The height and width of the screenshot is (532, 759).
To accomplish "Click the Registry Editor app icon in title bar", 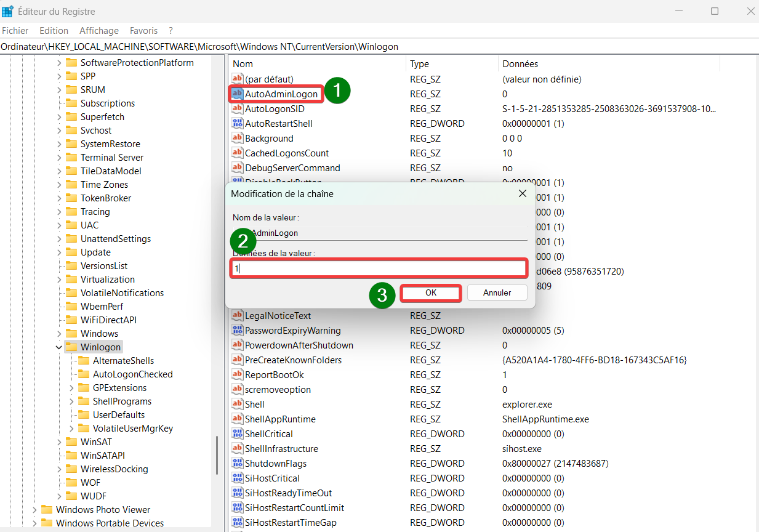I will pyautogui.click(x=8, y=11).
